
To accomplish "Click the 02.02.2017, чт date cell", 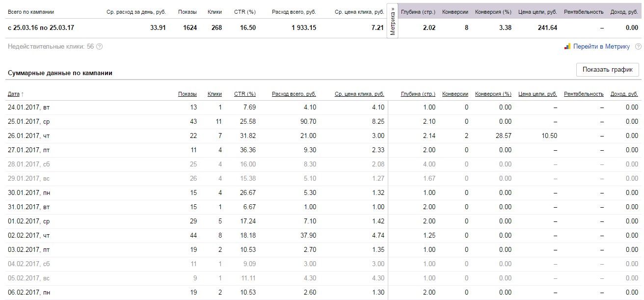I will click(x=29, y=236).
